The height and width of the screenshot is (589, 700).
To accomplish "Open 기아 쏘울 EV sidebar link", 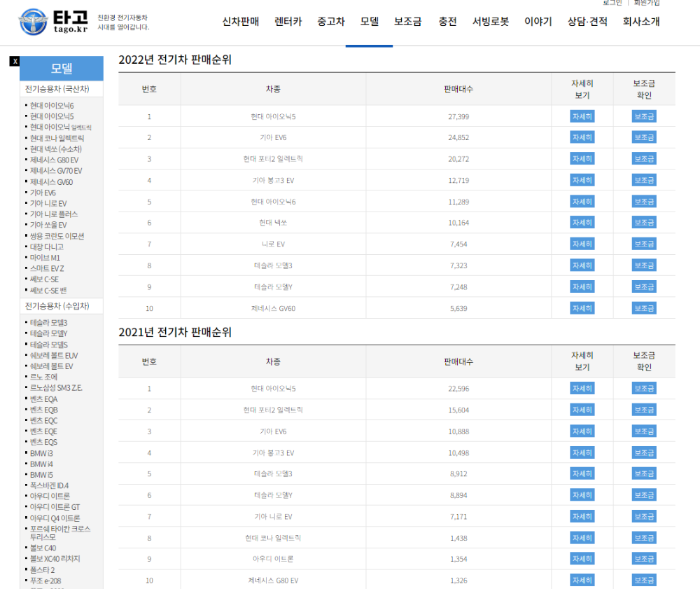I will (48, 225).
